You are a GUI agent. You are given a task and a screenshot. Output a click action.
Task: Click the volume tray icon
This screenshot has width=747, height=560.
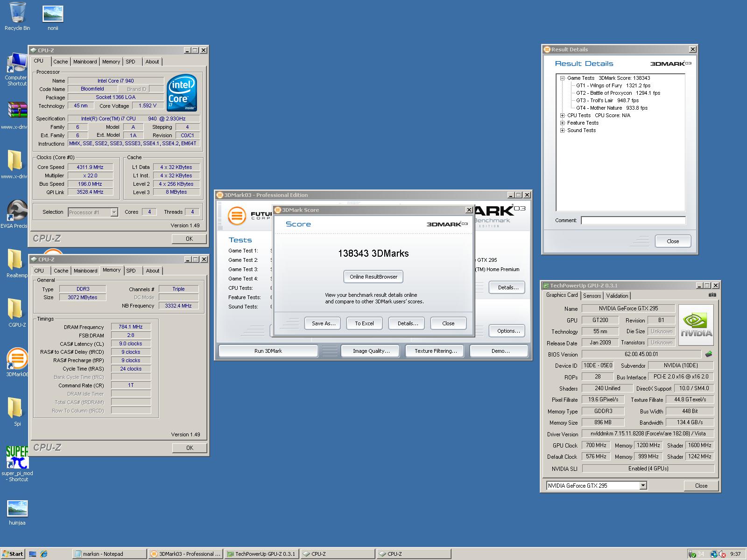[723, 554]
